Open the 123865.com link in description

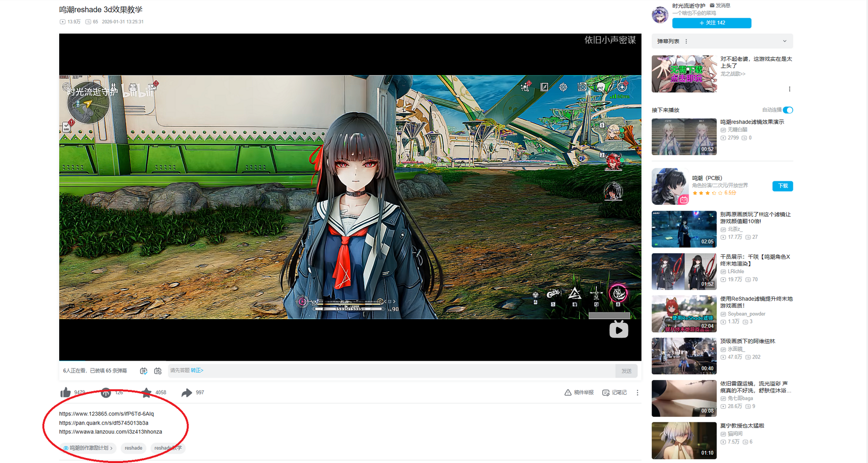click(107, 414)
